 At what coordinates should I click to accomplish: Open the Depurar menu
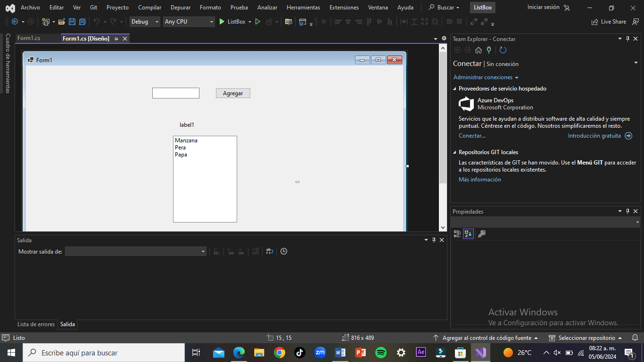(181, 8)
